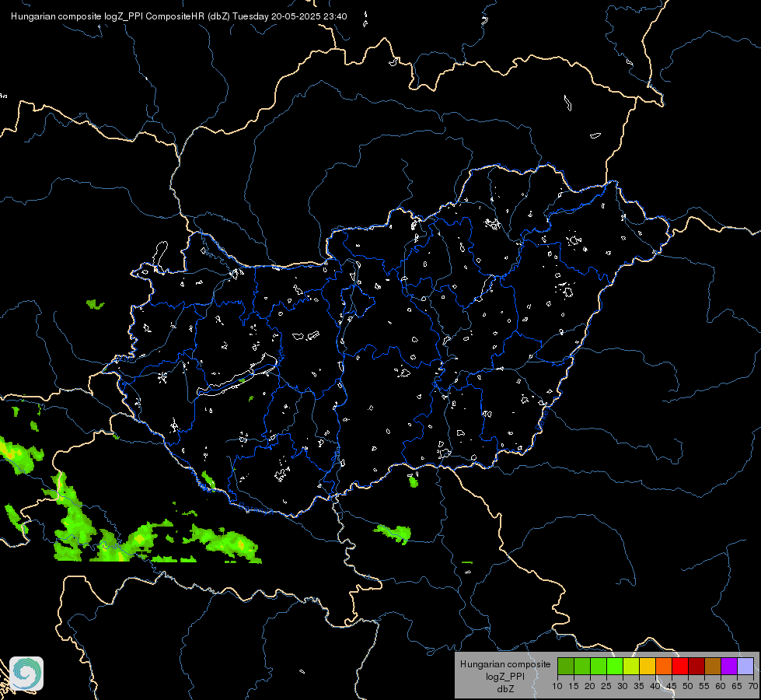
Task: Click the radar title text showing 20-05-2025 23:40
Action: click(179, 16)
